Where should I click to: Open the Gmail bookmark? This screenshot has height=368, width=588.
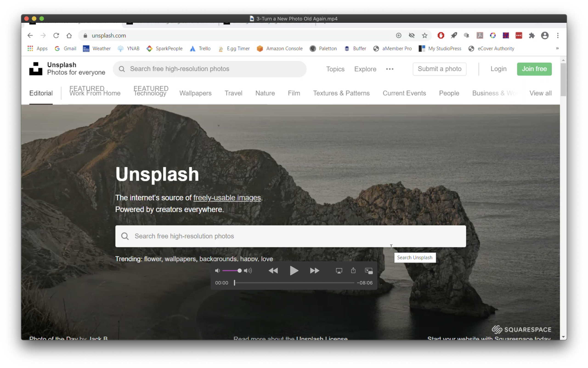[x=65, y=48]
